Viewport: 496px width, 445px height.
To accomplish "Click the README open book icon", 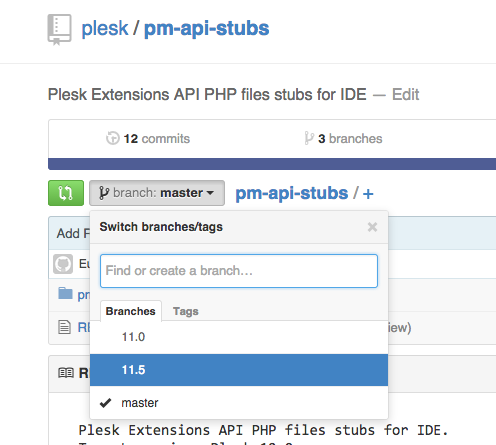I will [66, 373].
